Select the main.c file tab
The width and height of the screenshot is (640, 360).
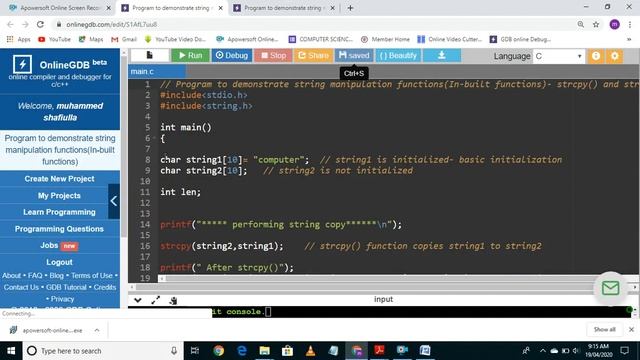tap(157, 71)
